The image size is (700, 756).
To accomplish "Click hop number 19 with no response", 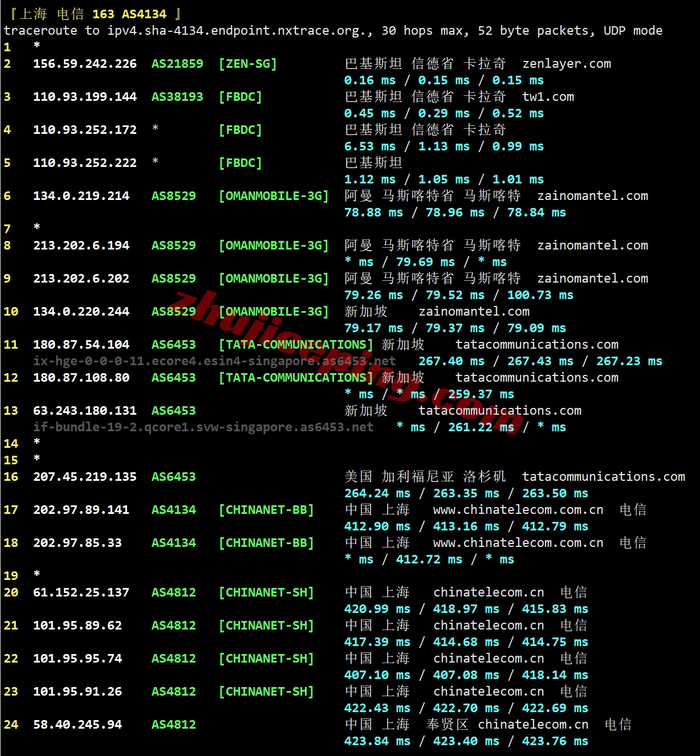I will [11, 576].
